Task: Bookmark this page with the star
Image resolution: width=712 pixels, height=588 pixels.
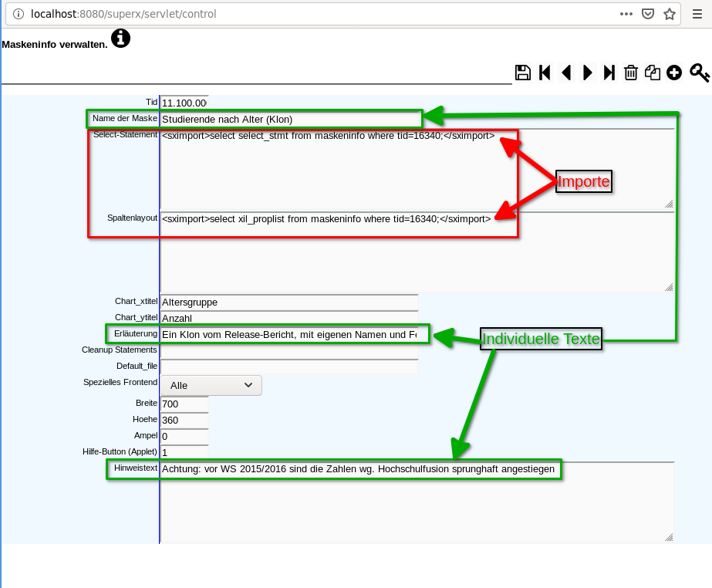Action: coord(670,14)
